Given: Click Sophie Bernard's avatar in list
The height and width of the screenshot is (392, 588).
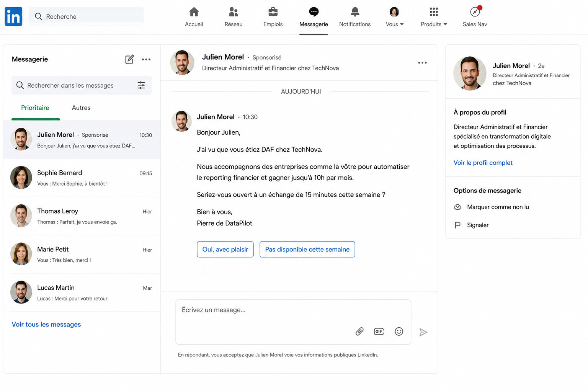Looking at the screenshot, I should point(21,178).
